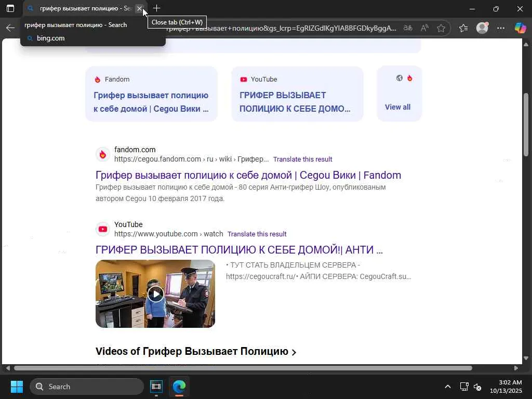
Task: Click the horizontal scrollbar thumb
Action: [243, 368]
